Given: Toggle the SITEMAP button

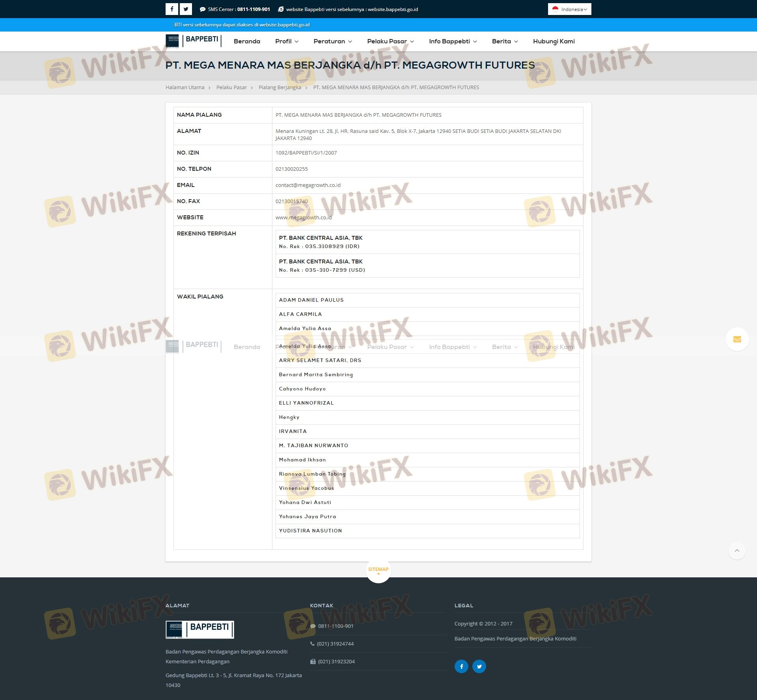Looking at the screenshot, I should point(378,570).
